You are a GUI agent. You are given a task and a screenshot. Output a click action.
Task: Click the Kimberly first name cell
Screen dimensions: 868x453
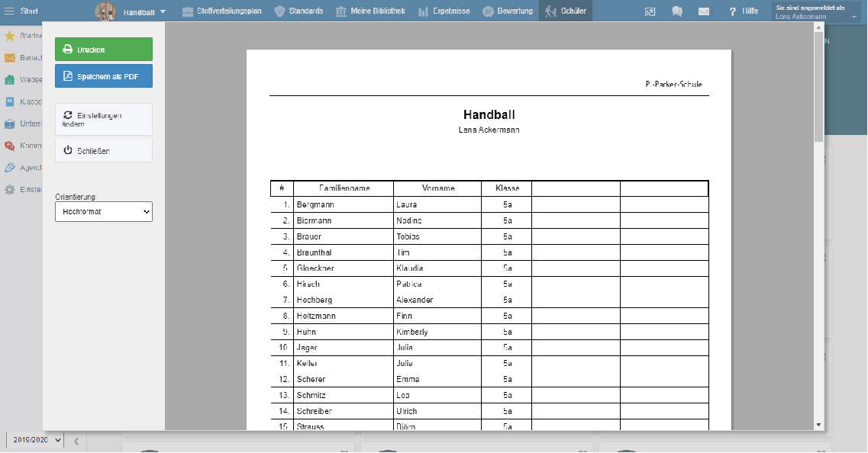click(437, 332)
